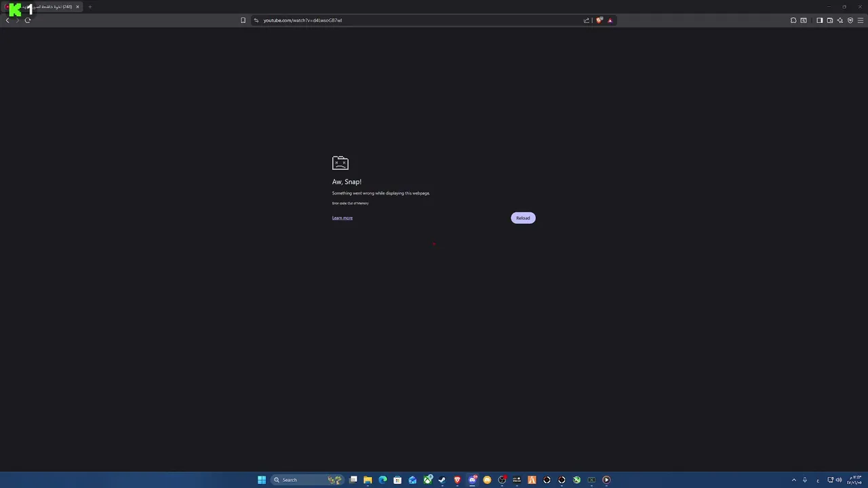Bookmark this page with the bookmark icon
Viewport: 868px width, 488px height.
tap(243, 20)
